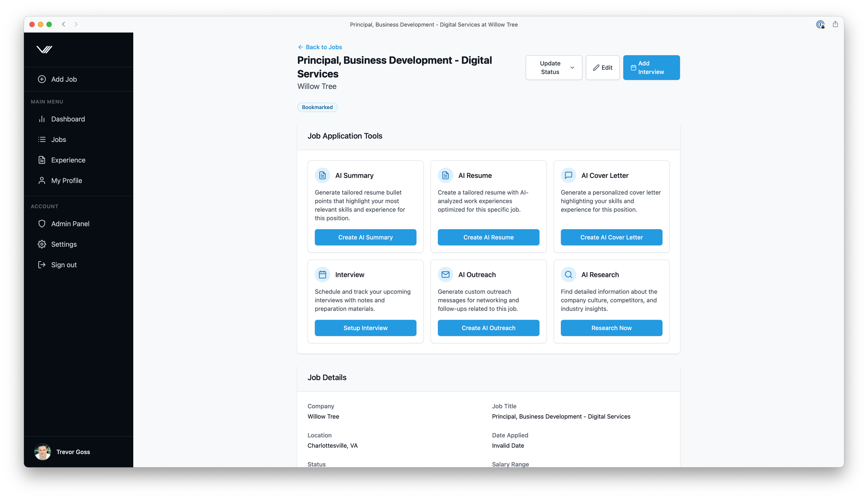Open Dashboard from main menu
This screenshot has width=868, height=499.
[x=68, y=119]
